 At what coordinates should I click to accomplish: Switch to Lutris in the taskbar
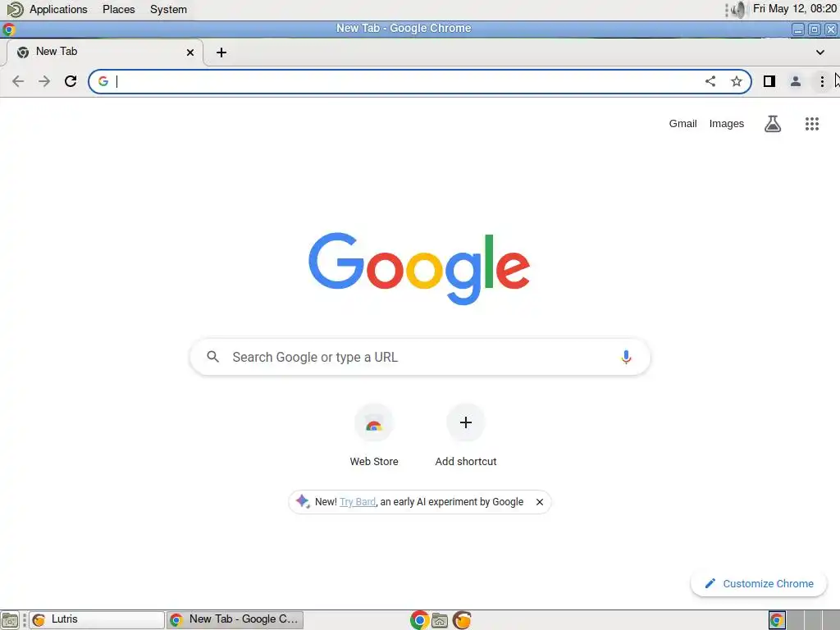[97, 620]
